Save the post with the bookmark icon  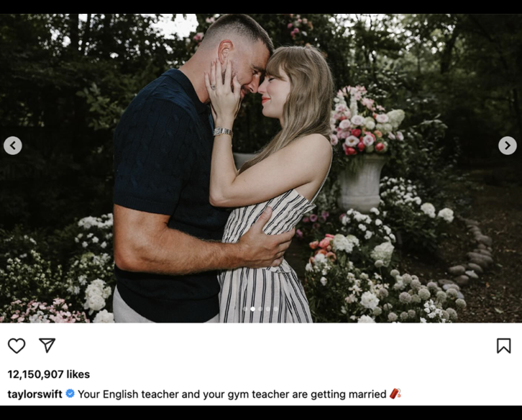tap(504, 345)
